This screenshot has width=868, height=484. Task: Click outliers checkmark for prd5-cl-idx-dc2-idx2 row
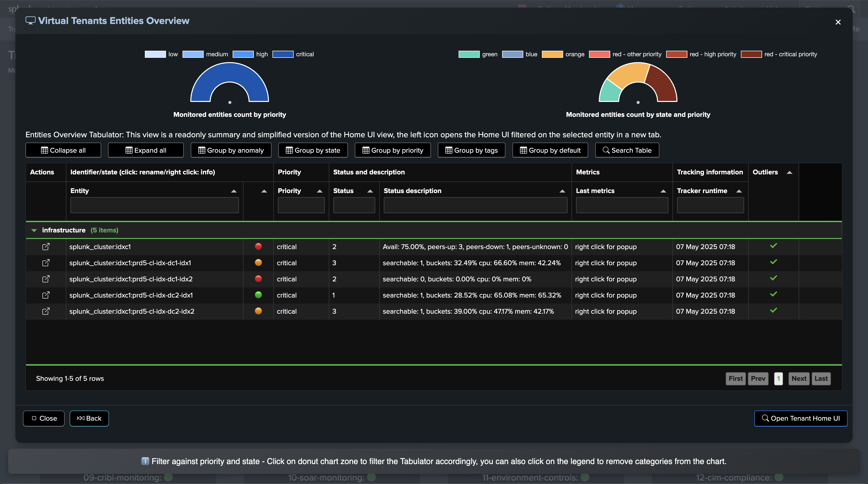pos(774,310)
